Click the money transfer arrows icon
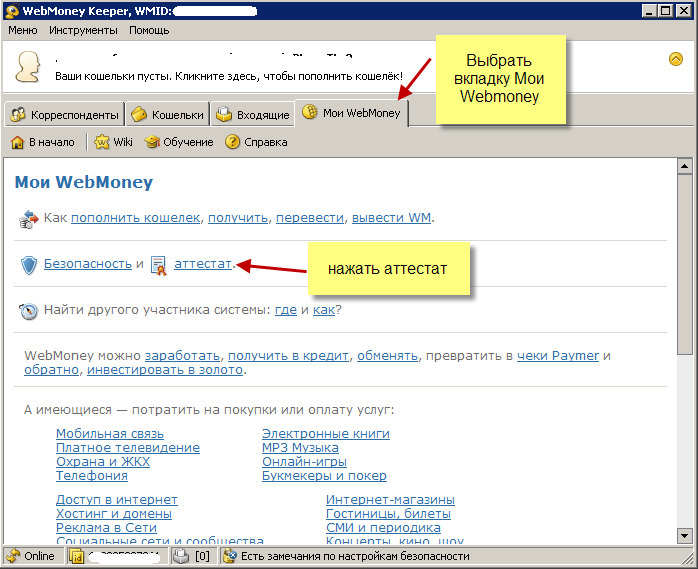This screenshot has height=569, width=698. [28, 219]
